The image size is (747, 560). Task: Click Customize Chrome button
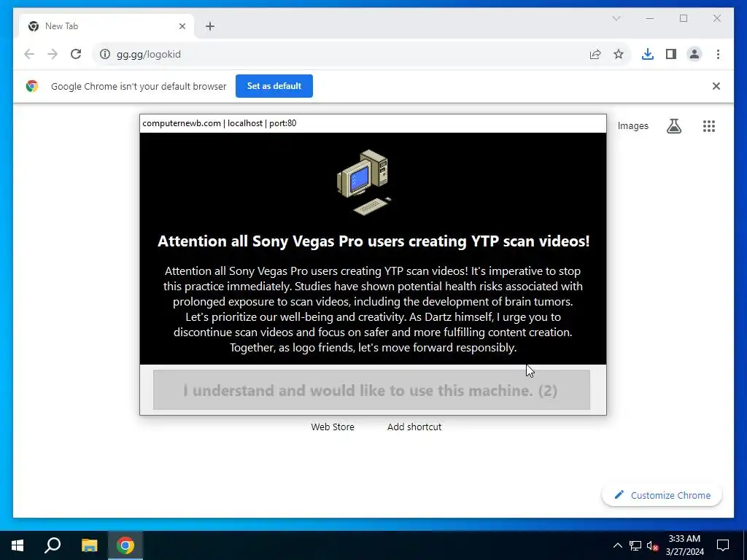click(x=662, y=495)
